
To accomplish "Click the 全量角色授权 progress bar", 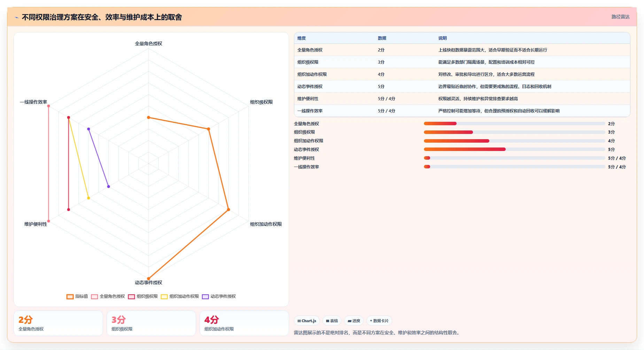I will pyautogui.click(x=514, y=124).
